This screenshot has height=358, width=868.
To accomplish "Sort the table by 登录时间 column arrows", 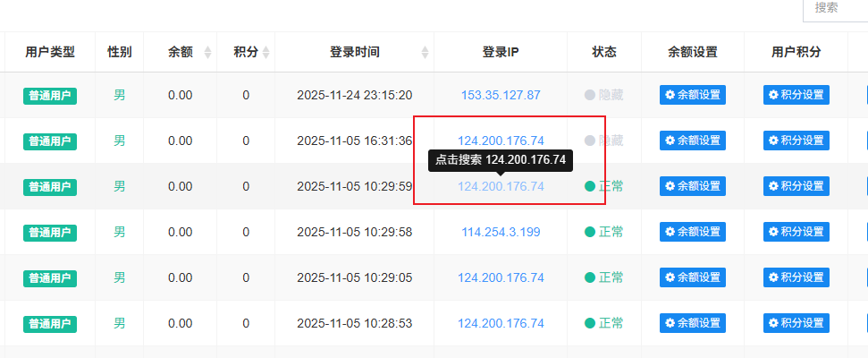I will point(426,53).
